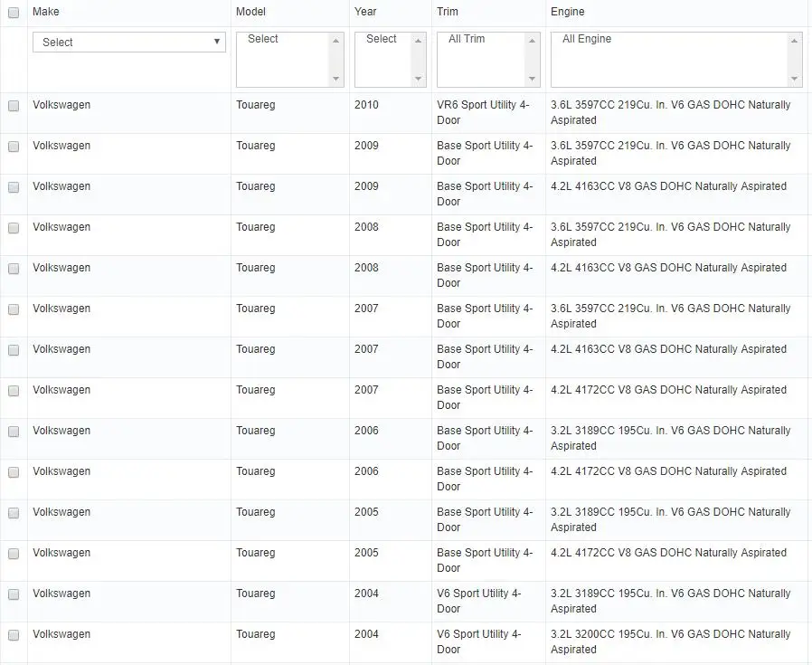This screenshot has height=665, width=812.
Task: Click 4.2L 4172CC engine in 2007 row
Action: point(668,390)
